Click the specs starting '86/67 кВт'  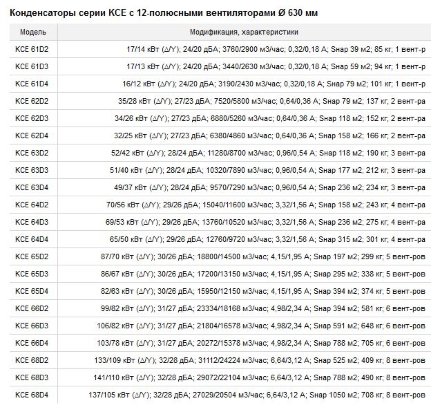click(263, 274)
